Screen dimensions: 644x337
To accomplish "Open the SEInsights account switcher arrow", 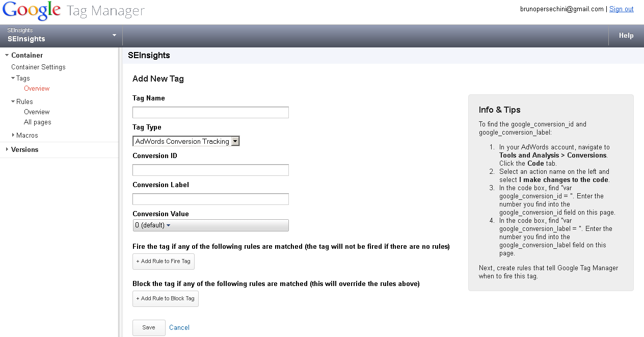I will (x=114, y=35).
